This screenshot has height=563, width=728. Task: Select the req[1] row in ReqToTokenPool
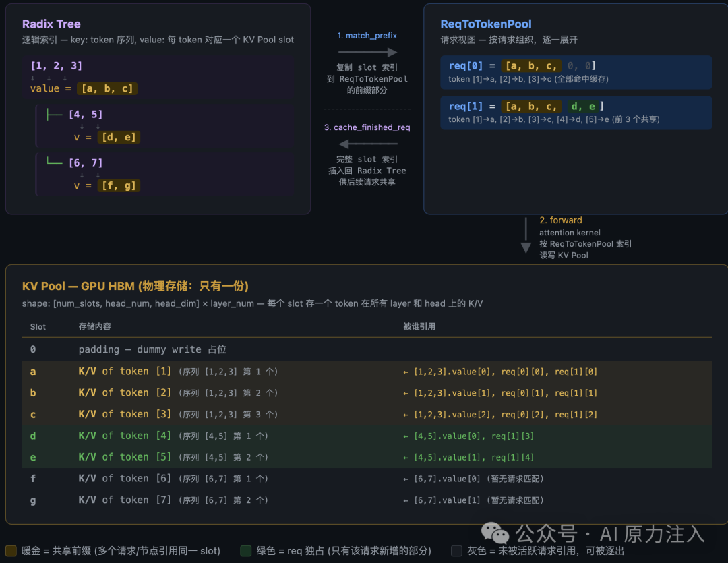576,113
